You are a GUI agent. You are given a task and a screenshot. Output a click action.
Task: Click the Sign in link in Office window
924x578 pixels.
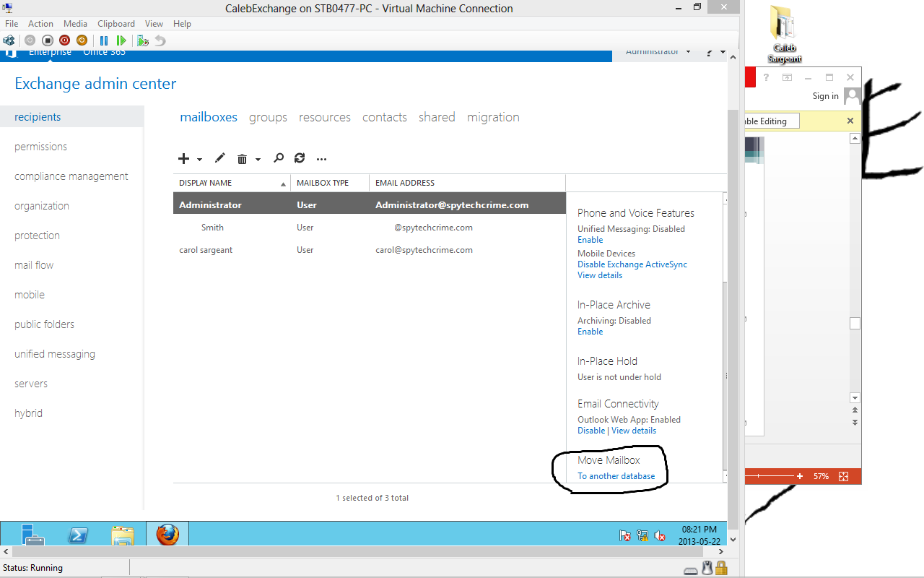826,96
